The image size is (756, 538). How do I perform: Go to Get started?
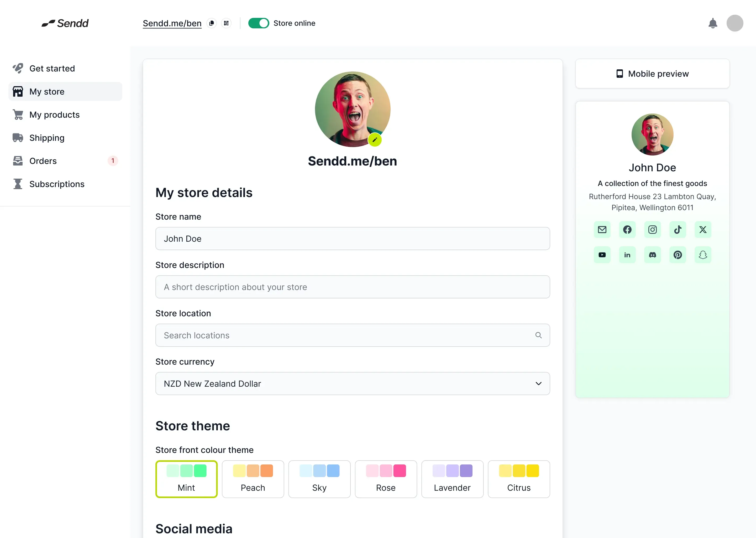pos(65,68)
